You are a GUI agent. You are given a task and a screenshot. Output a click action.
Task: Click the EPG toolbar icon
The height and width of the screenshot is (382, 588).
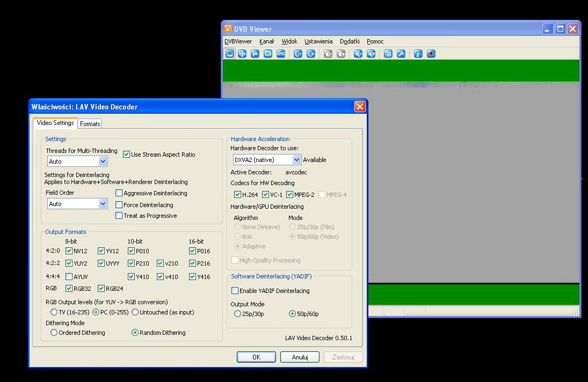pyautogui.click(x=281, y=54)
